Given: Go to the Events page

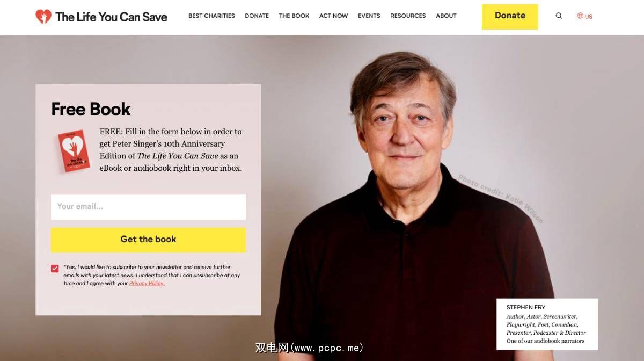Looking at the screenshot, I should [x=369, y=16].
